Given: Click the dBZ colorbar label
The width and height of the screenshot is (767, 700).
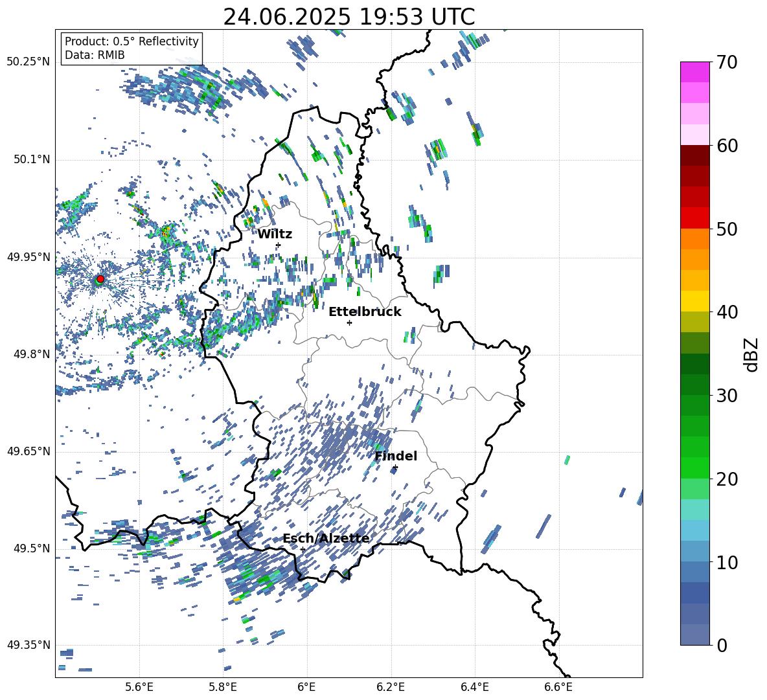Looking at the screenshot, I should click(752, 354).
